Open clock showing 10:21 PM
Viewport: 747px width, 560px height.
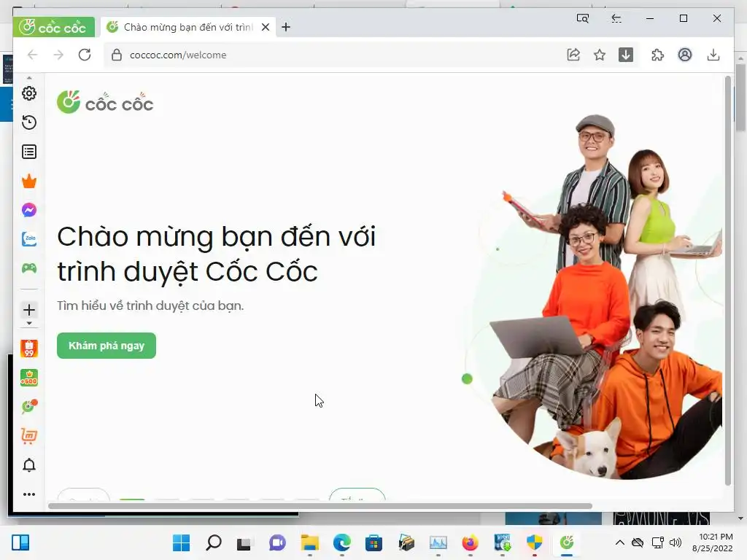(x=713, y=542)
